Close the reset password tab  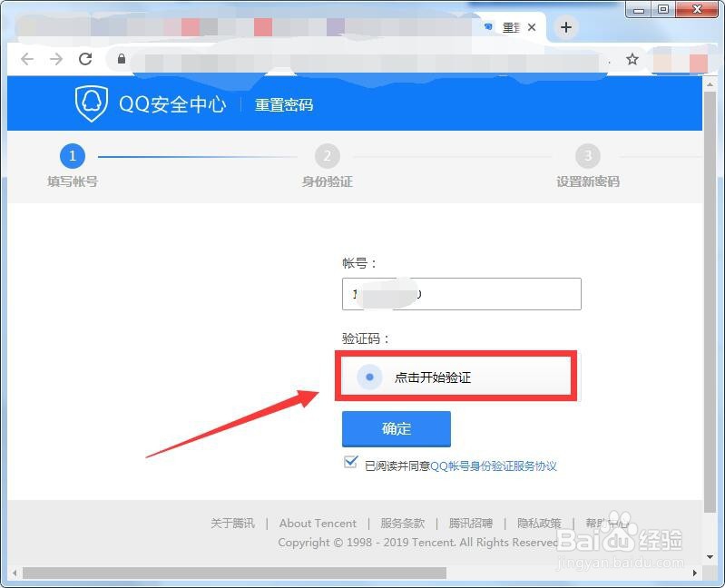532,27
